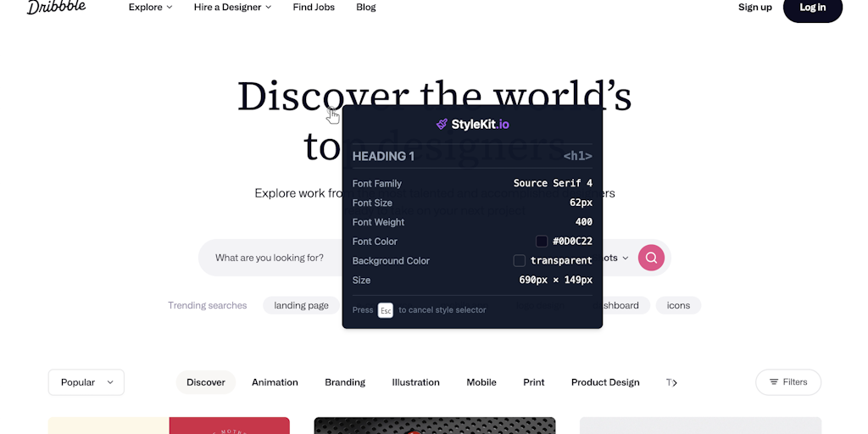This screenshot has height=434, width=868.
Task: Click the 'Trending searches' label
Action: pyautogui.click(x=208, y=305)
